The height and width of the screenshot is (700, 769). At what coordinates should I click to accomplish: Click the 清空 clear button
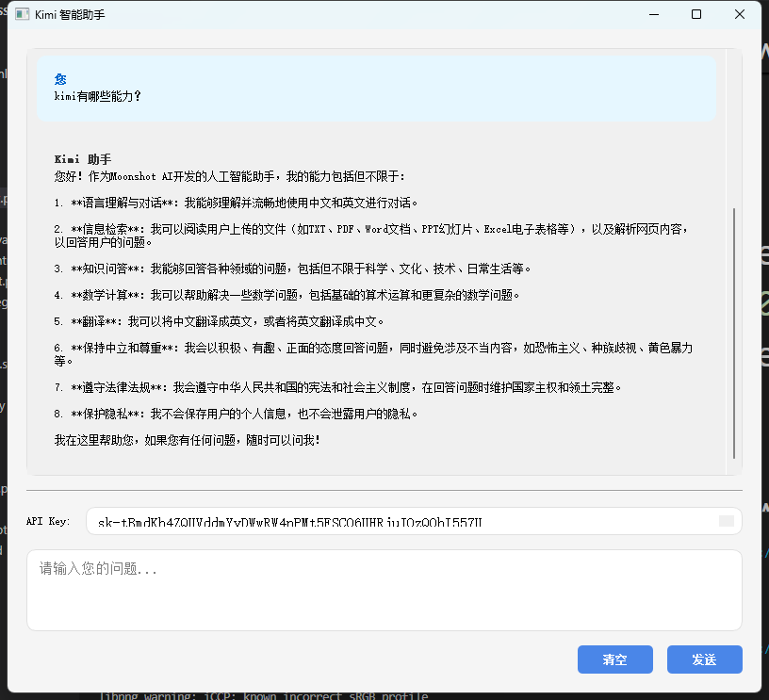tap(615, 659)
